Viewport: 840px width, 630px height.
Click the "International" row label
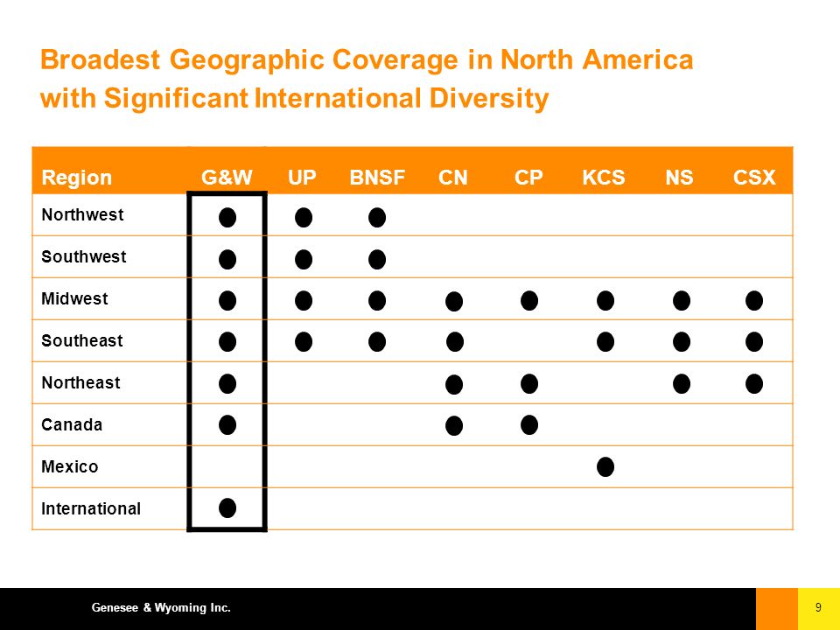91,508
